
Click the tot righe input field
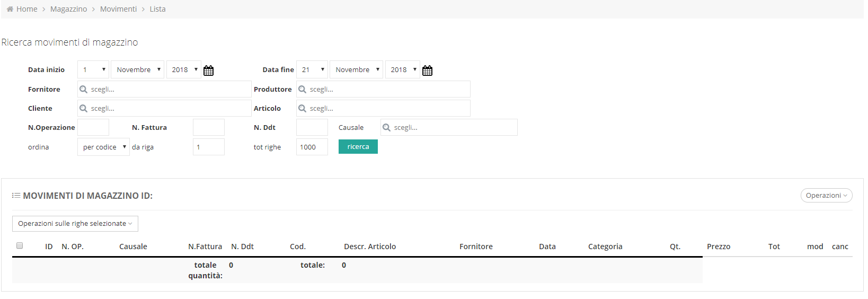(312, 147)
